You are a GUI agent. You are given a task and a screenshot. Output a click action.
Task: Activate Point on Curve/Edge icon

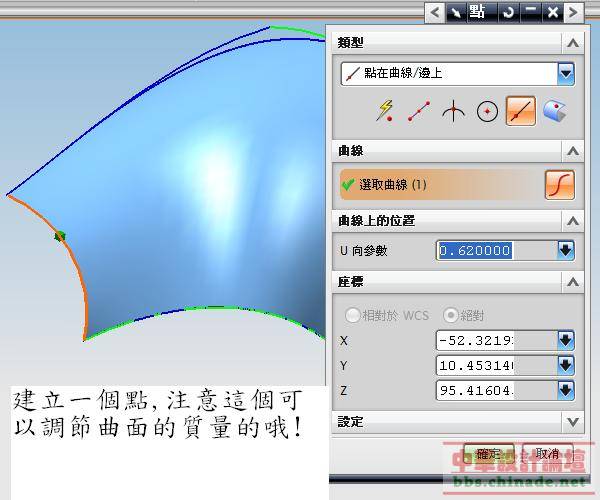(x=521, y=111)
